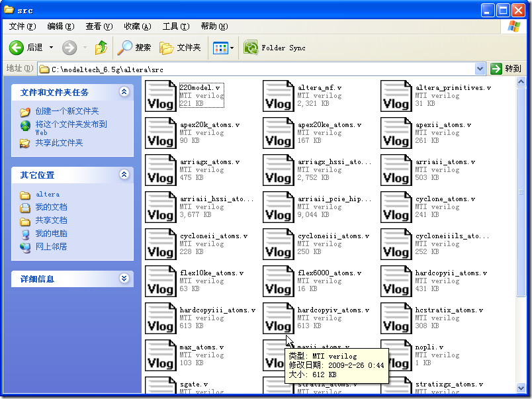This screenshot has height=399, width=532.
Task: Click the Up folder toolbar icon
Action: point(101,48)
